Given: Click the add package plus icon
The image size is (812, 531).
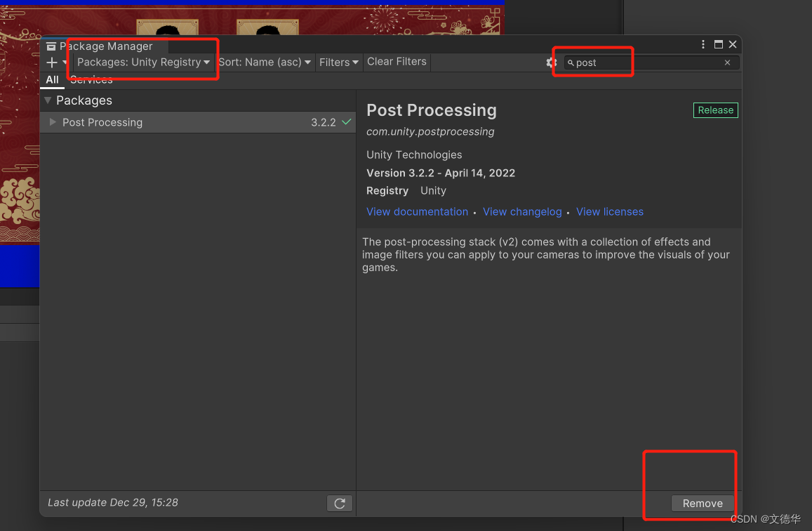Looking at the screenshot, I should click(x=51, y=63).
